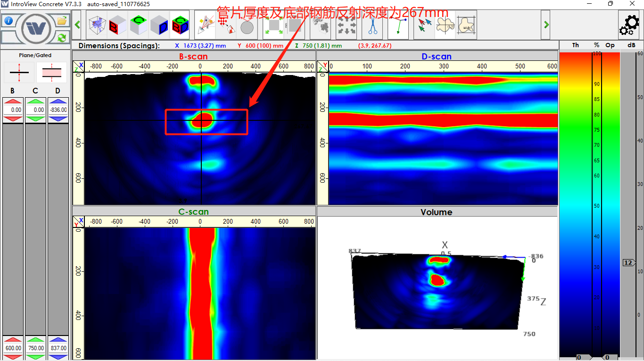The width and height of the screenshot is (644, 361).
Task: Click the C plane upper value field
Action: pos(35,110)
